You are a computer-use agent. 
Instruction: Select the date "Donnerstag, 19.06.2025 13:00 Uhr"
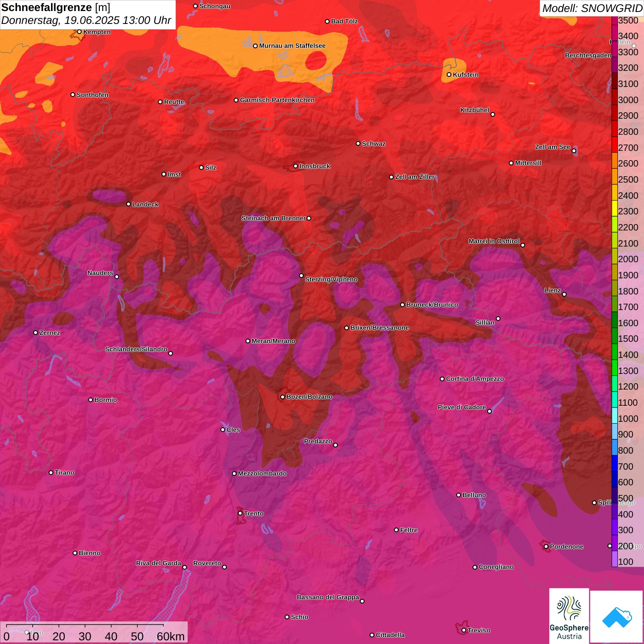coord(86,20)
